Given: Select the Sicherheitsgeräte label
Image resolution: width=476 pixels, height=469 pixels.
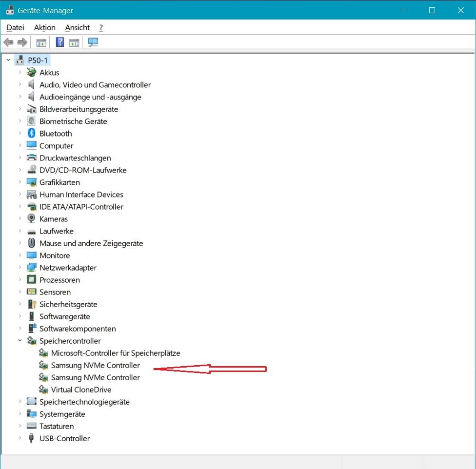Looking at the screenshot, I should 68,304.
